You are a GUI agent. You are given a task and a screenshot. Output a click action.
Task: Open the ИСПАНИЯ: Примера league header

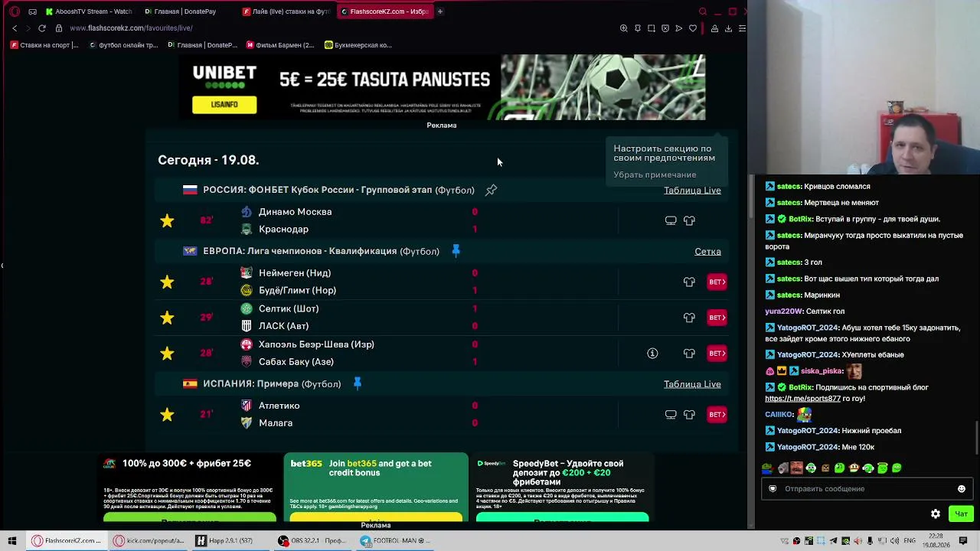272,383
